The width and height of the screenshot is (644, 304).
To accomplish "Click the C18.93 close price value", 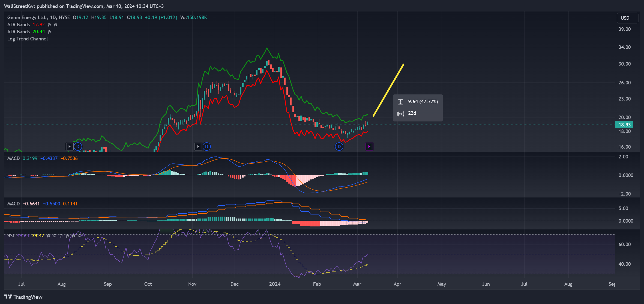I will tap(134, 17).
